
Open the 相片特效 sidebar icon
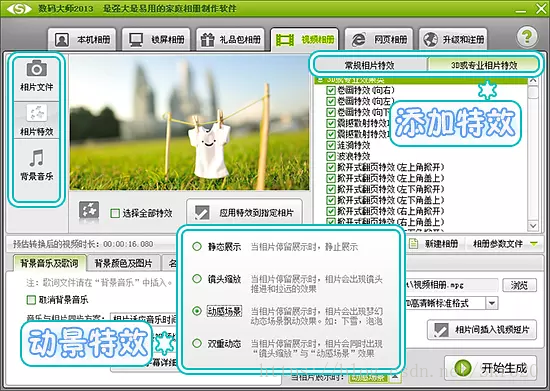[x=36, y=113]
